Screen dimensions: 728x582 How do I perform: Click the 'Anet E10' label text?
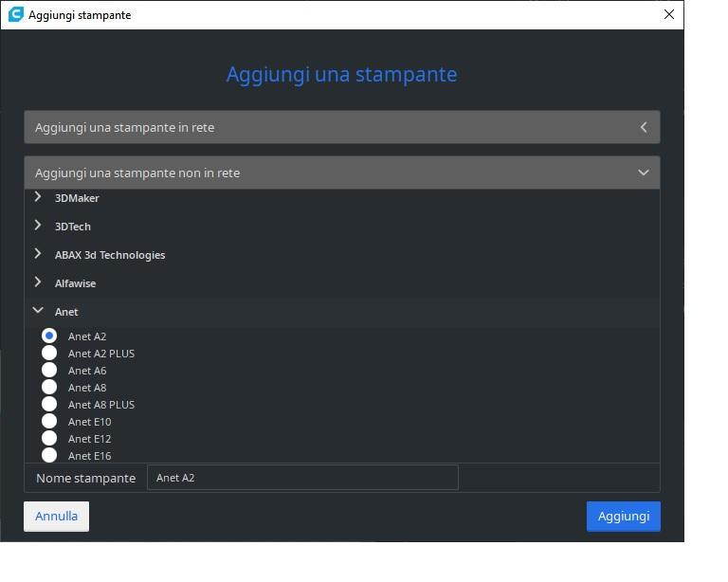point(90,422)
